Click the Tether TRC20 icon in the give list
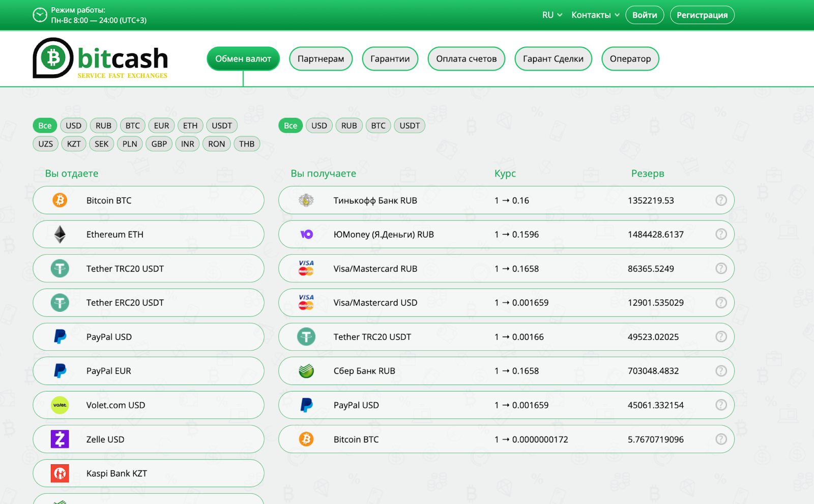The image size is (814, 504). [60, 269]
